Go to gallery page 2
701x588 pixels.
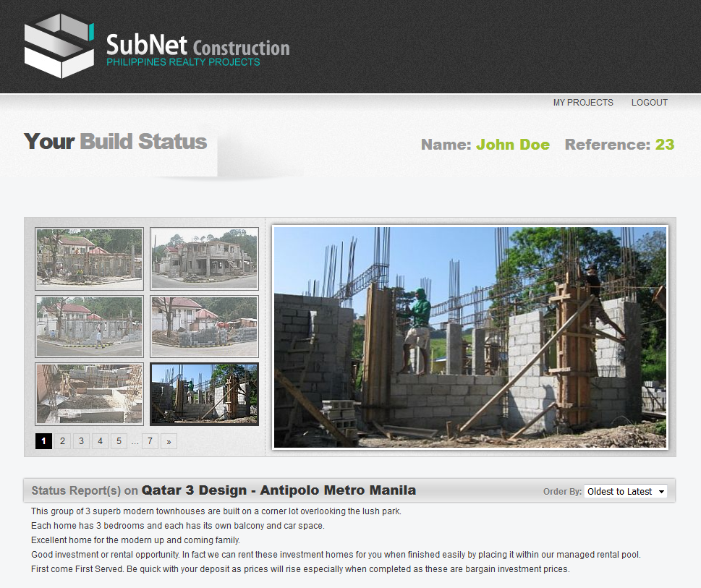(62, 440)
